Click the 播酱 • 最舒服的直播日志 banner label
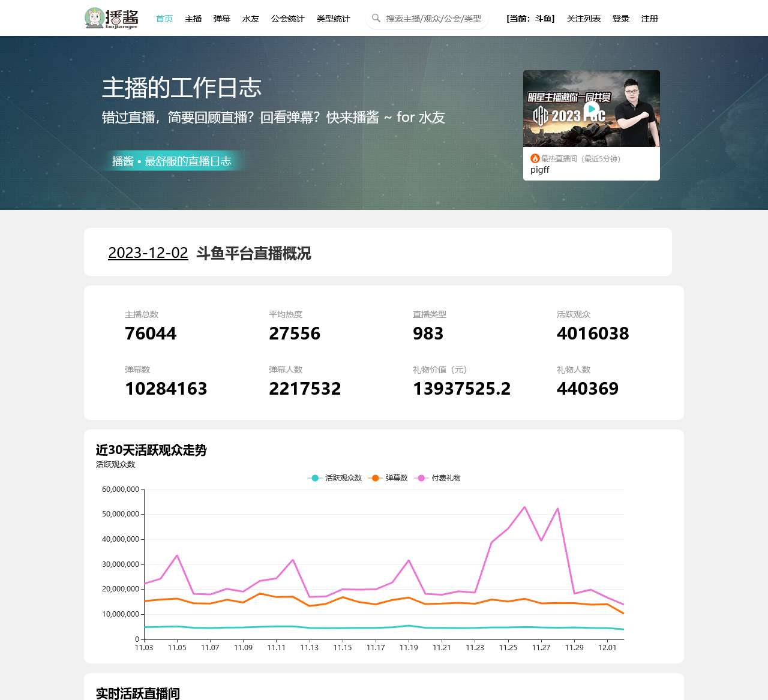The image size is (768, 700). pyautogui.click(x=172, y=161)
